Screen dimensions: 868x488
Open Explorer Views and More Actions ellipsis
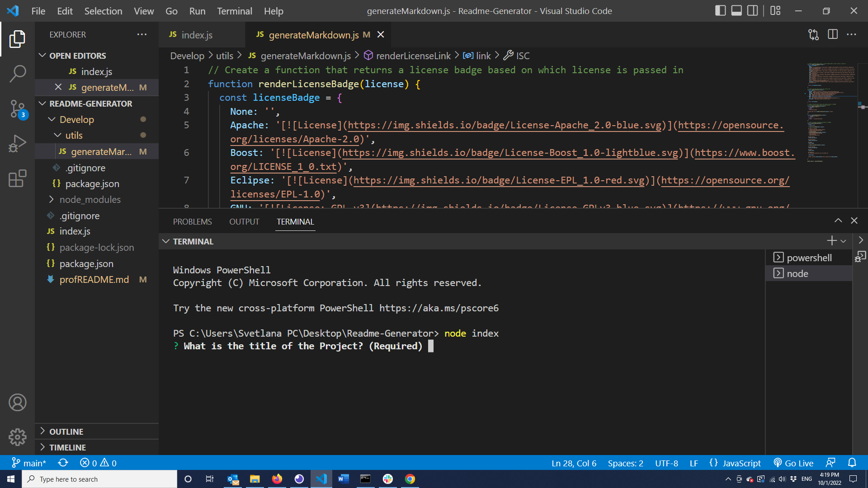pos(142,34)
